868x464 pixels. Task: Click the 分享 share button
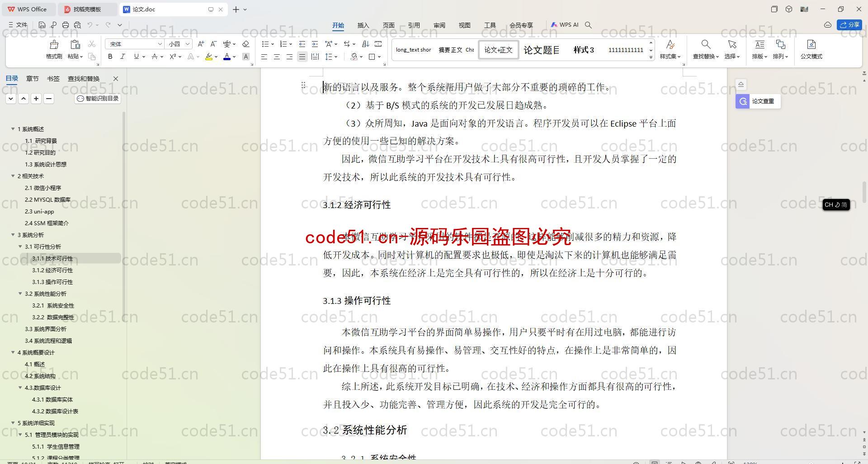(849, 25)
